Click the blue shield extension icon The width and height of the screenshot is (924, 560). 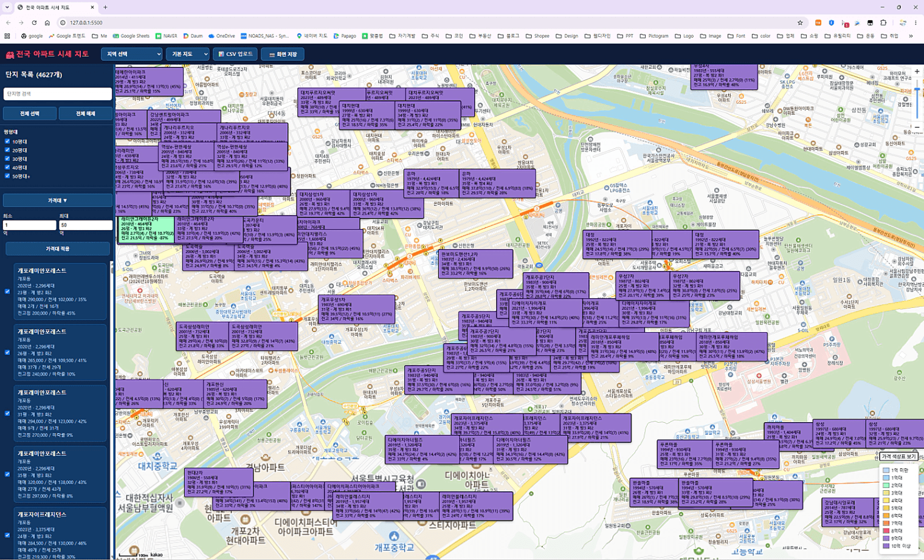831,22
